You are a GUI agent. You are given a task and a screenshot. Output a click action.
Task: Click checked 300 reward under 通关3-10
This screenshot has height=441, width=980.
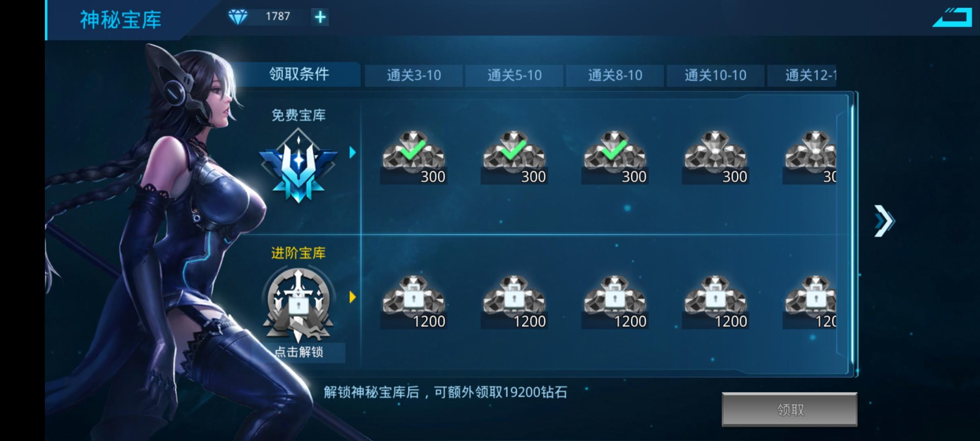pyautogui.click(x=414, y=158)
